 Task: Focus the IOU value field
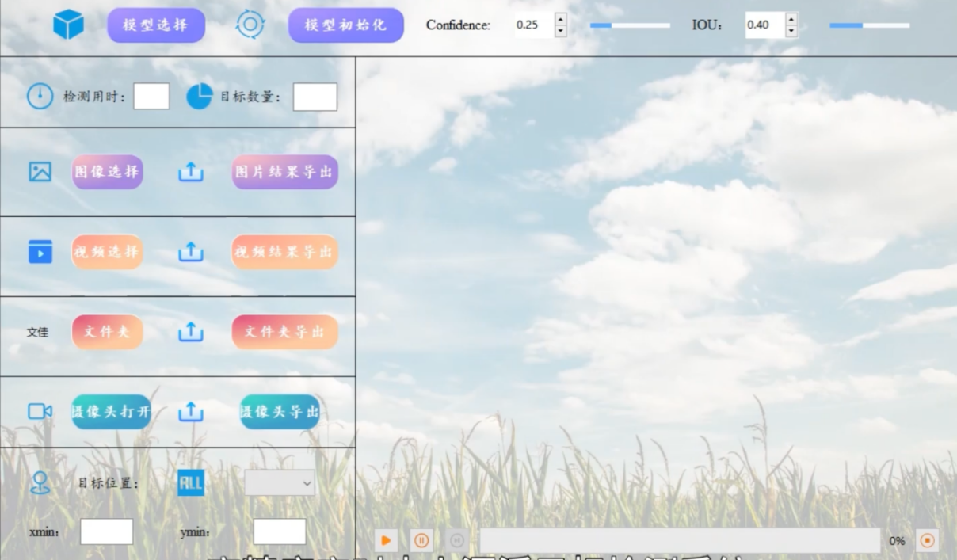(764, 25)
